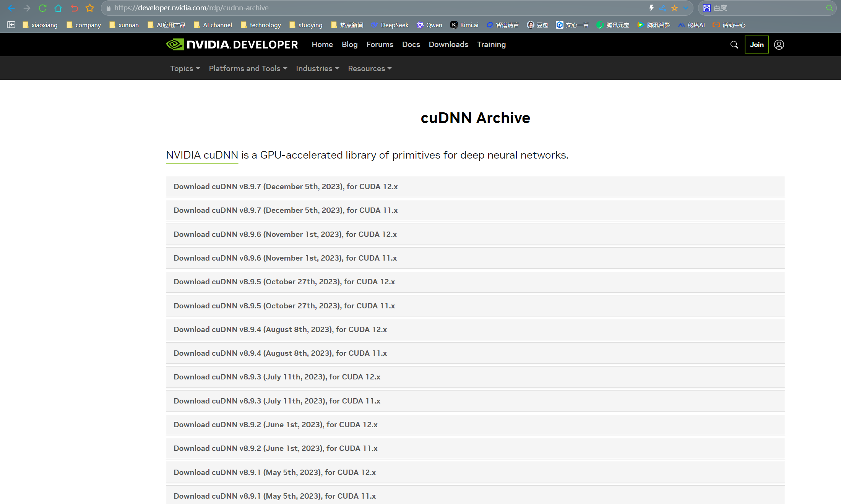Screen dimensions: 841x504
Task: Expand cuDNN v8.9.4 for CUDA 11.x
Action: 280,353
